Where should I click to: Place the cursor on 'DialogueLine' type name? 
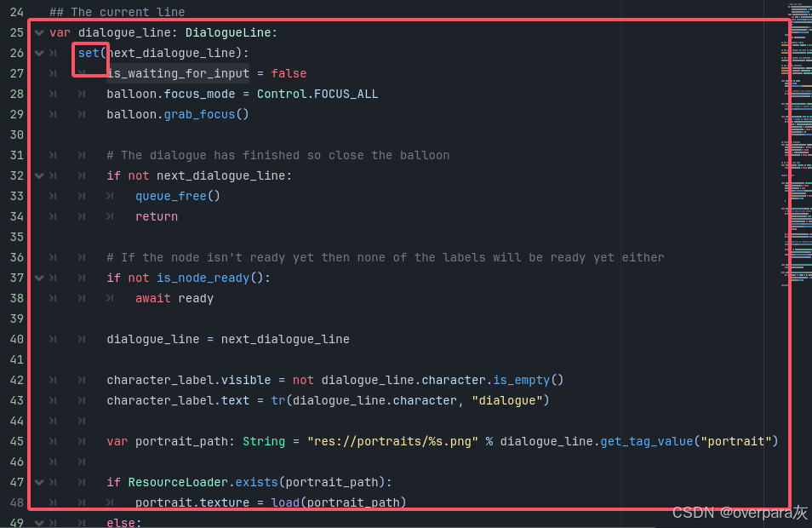228,32
